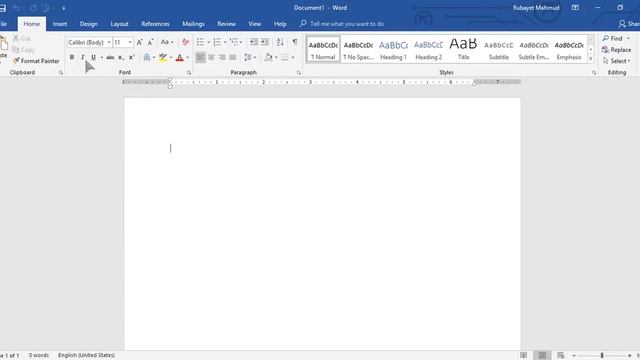Click Justify alignment icon
The width and height of the screenshot is (640, 360).
233,58
